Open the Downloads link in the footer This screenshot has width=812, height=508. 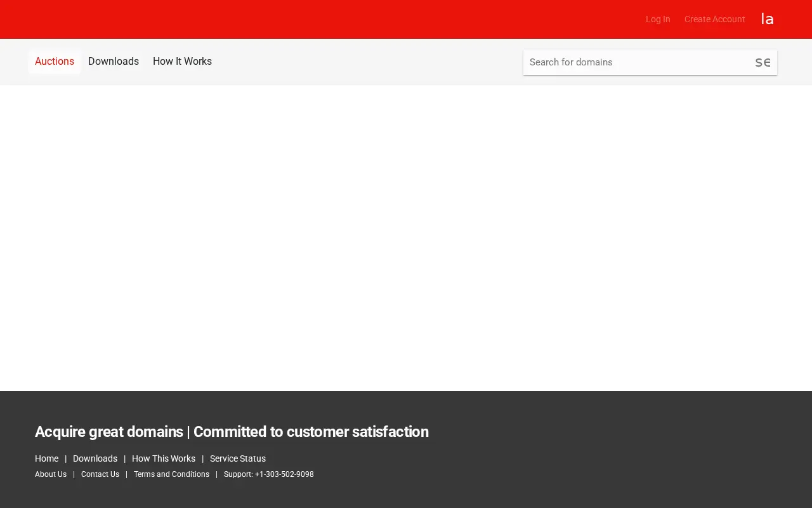[x=95, y=458]
